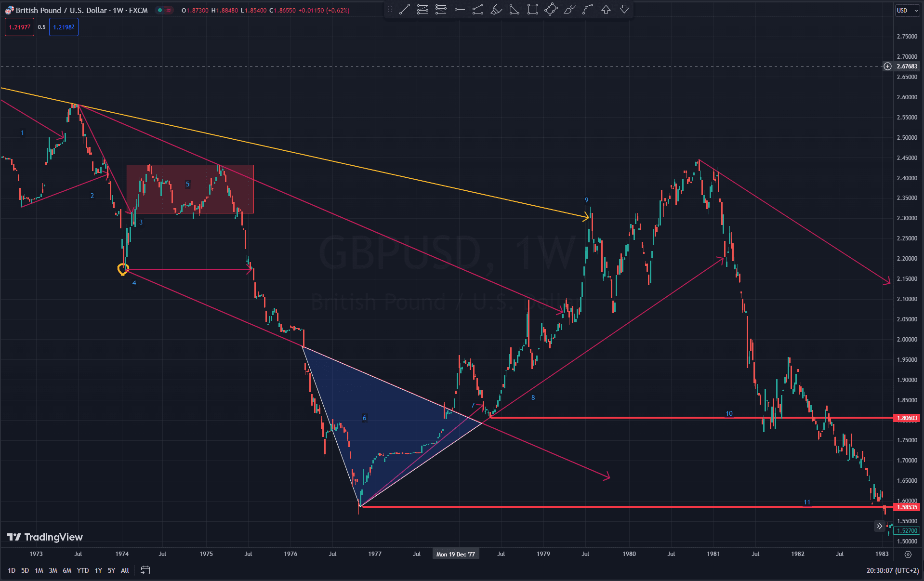Click the 1.80603 horizontal line price label
Viewport: 924px width, 581px height.
click(x=907, y=418)
